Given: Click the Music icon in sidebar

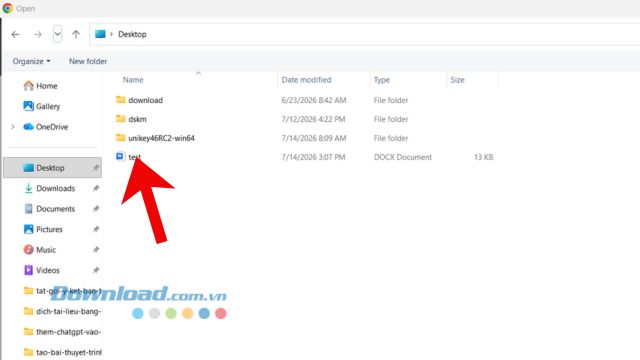Looking at the screenshot, I should pos(28,249).
